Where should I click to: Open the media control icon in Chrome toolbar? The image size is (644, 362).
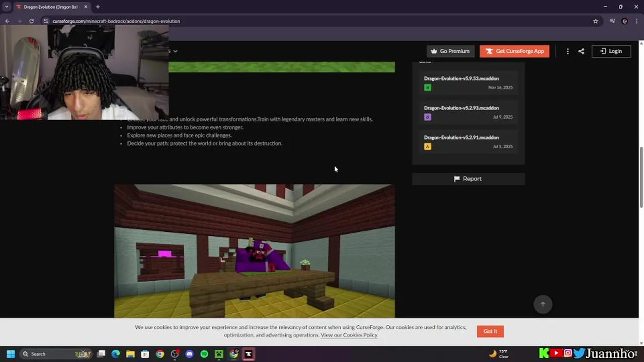[x=612, y=21]
